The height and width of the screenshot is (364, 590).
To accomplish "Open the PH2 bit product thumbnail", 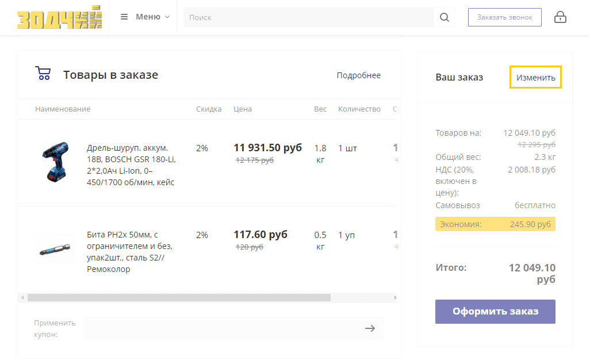I will 55,250.
